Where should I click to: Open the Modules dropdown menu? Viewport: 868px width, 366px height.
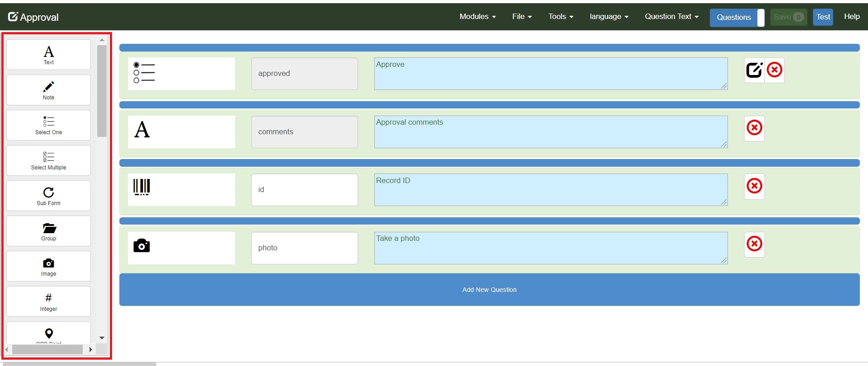(477, 17)
